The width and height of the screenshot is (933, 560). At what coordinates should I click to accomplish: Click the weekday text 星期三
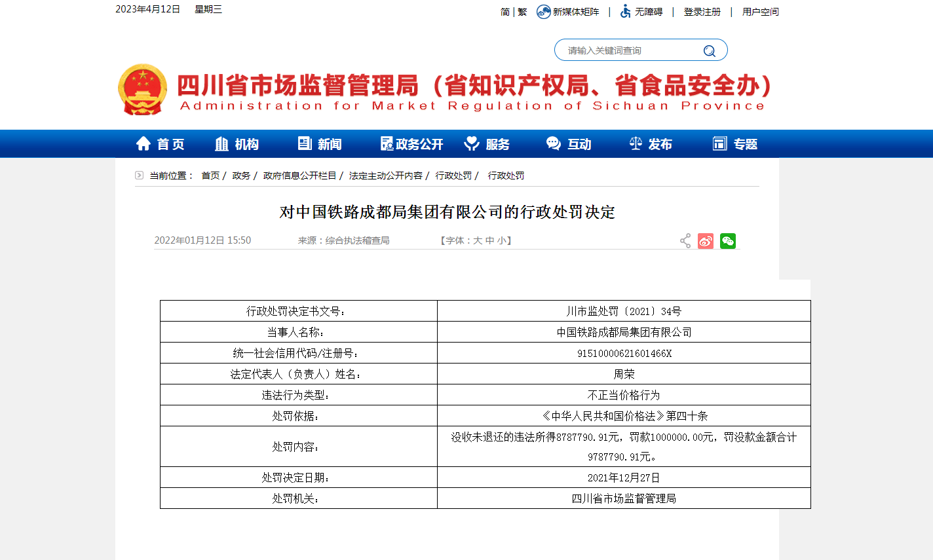coord(208,9)
